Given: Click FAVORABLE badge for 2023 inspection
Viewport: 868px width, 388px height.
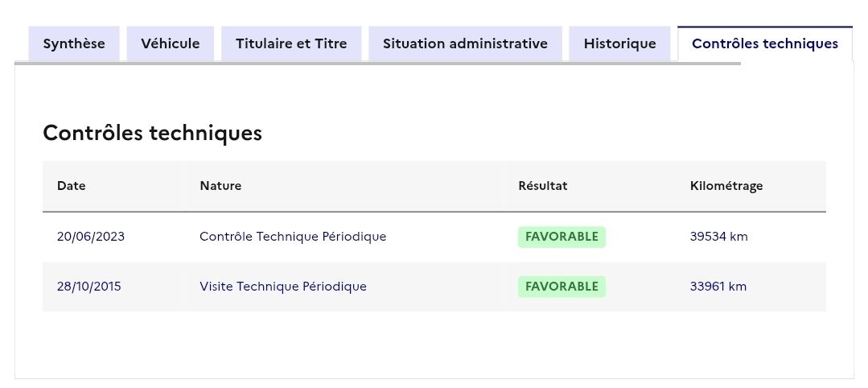Looking at the screenshot, I should pos(562,237).
